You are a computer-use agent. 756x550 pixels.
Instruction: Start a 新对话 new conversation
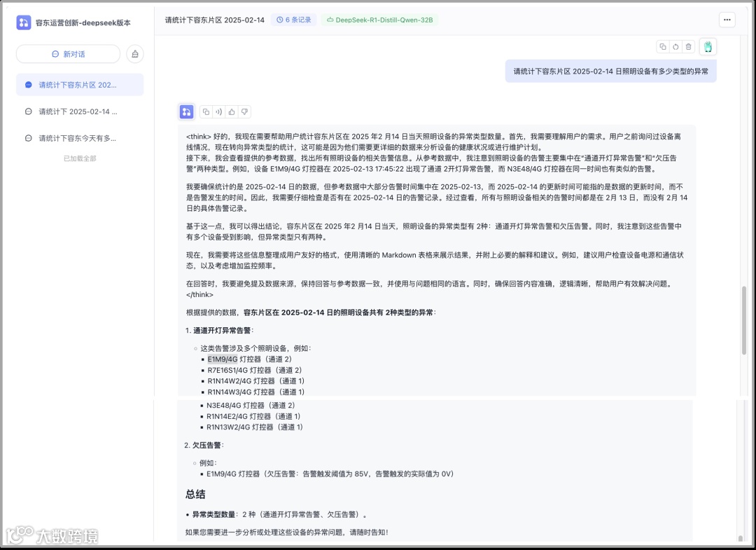tap(68, 54)
